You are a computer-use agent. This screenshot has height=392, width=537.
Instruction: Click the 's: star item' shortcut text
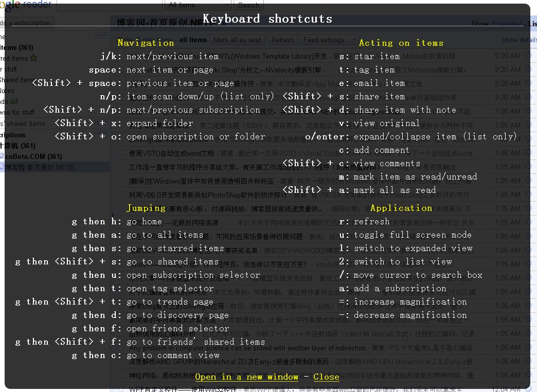coord(369,56)
